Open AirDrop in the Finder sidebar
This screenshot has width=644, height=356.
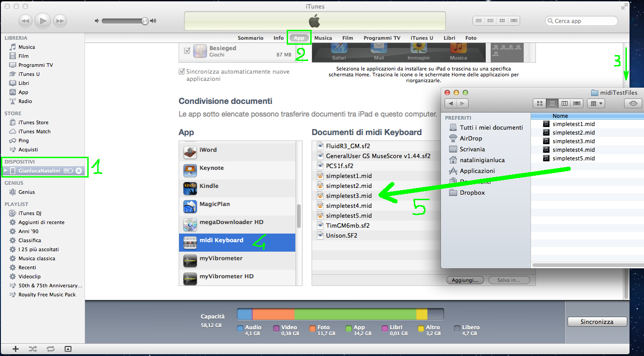[471, 138]
